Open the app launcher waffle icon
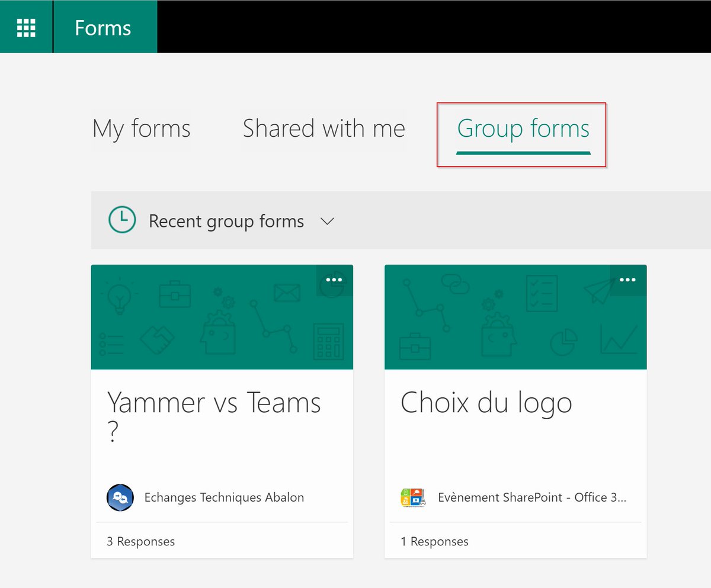The height and width of the screenshot is (588, 711). click(26, 27)
